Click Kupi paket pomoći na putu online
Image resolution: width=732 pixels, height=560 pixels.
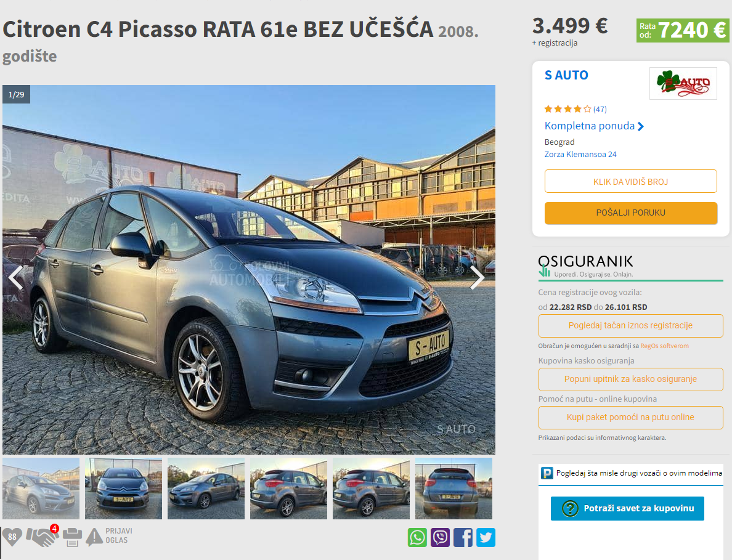(x=631, y=418)
